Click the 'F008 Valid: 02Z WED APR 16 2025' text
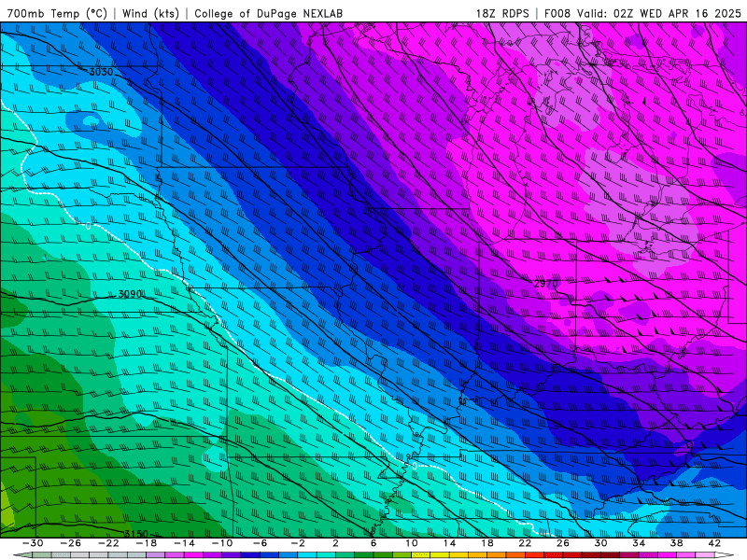Image resolution: width=747 pixels, height=560 pixels. coord(642,13)
